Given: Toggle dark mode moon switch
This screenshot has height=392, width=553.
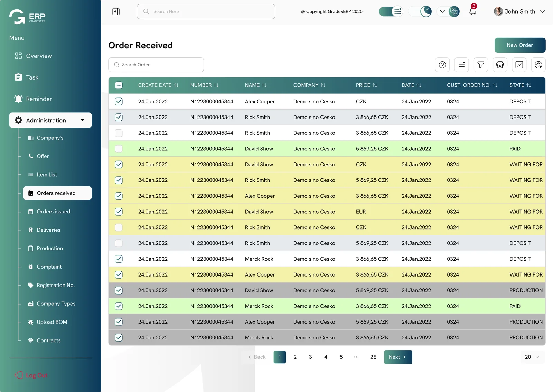Looking at the screenshot, I should point(420,11).
